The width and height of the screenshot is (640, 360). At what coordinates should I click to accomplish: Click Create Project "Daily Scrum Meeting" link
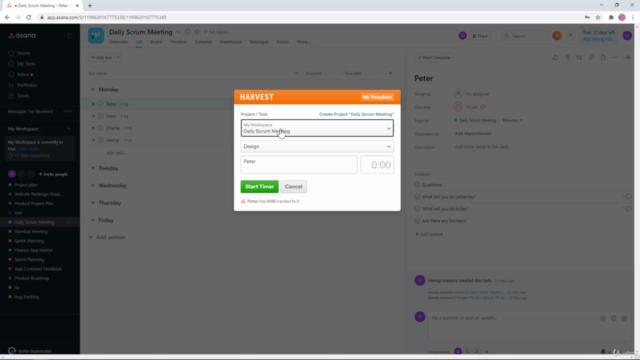pos(356,114)
